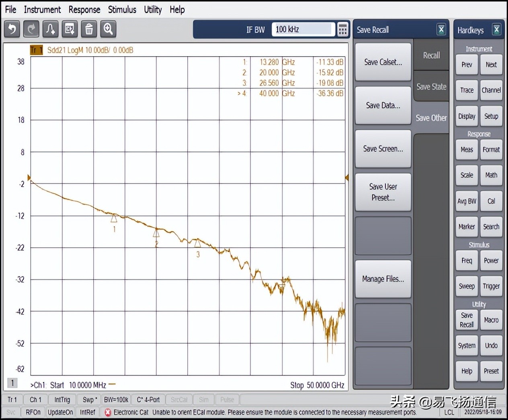Switch to the Recall tab
The height and width of the screenshot is (420, 508).
[x=431, y=55]
